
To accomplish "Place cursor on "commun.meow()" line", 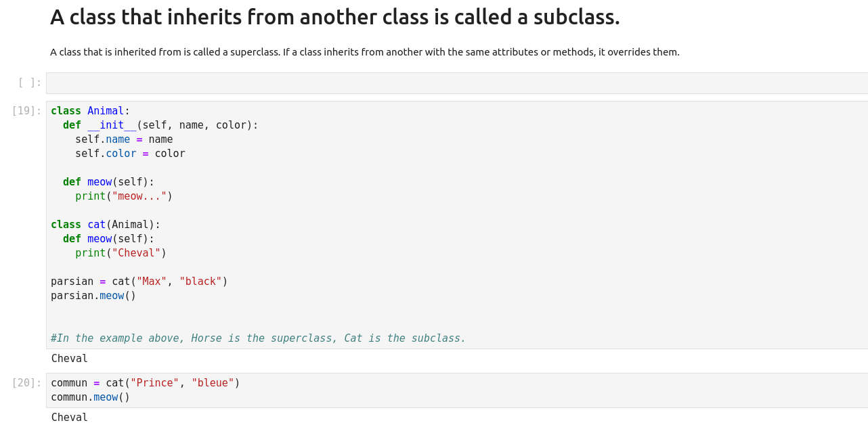I will tap(90, 397).
